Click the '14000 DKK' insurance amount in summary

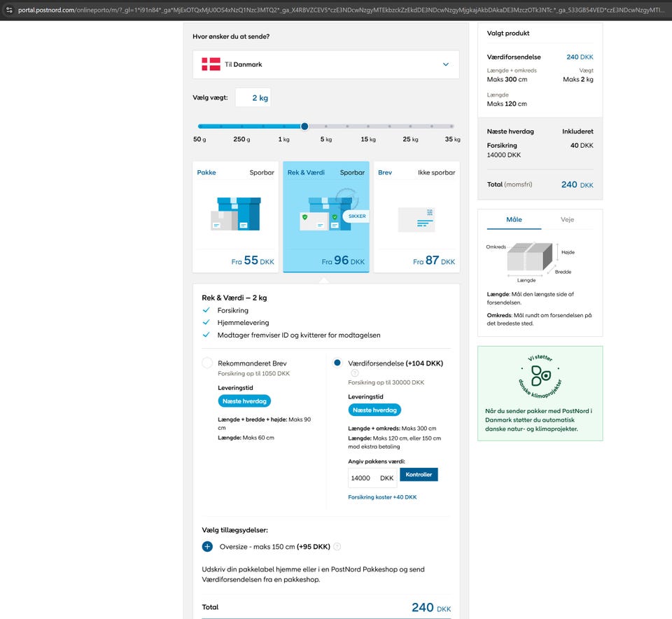click(x=503, y=155)
